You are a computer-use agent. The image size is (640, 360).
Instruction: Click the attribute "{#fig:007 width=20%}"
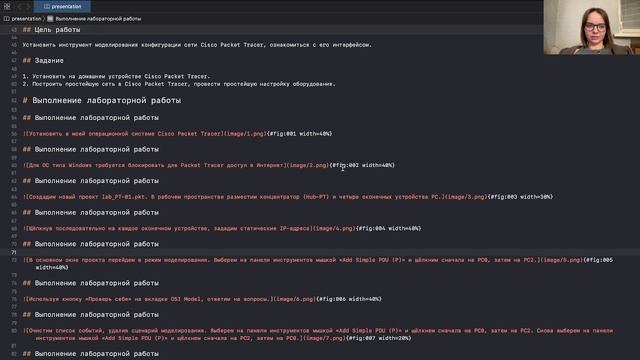click(x=378, y=338)
